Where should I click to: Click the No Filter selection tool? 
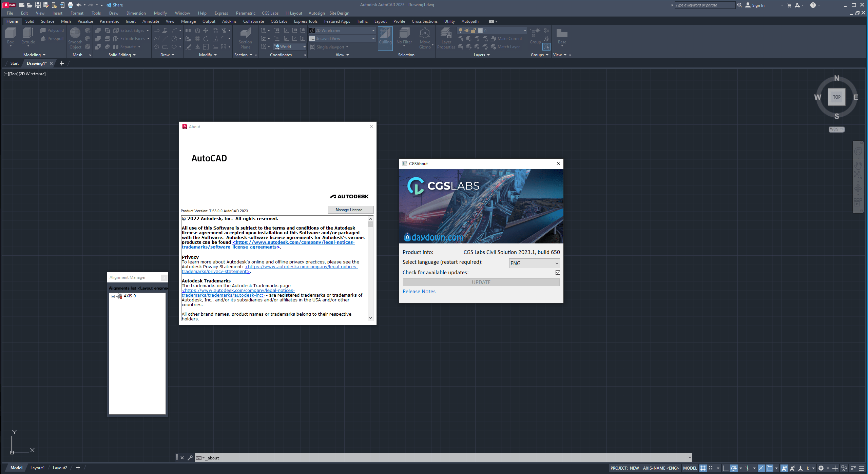coord(404,37)
